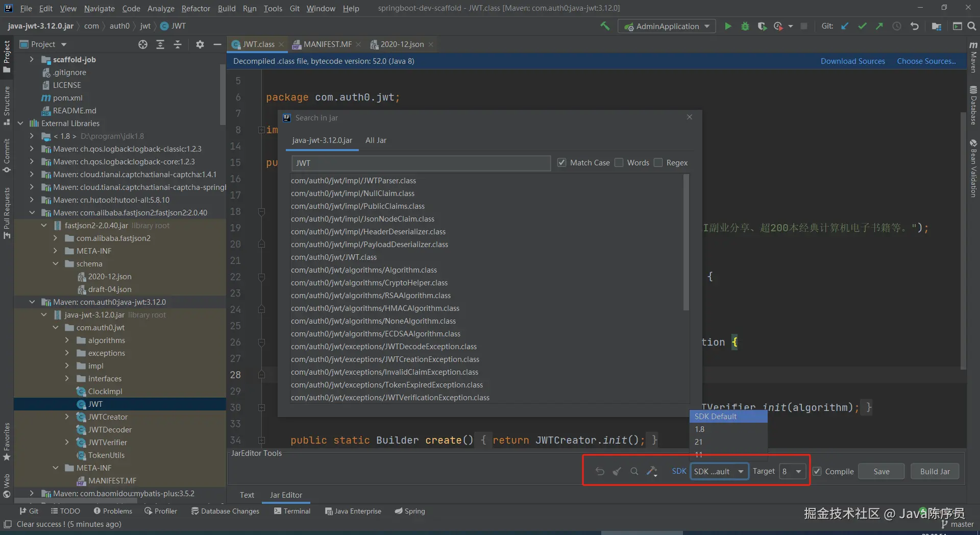Enable the Regex search option
The height and width of the screenshot is (535, 980).
[x=658, y=163]
